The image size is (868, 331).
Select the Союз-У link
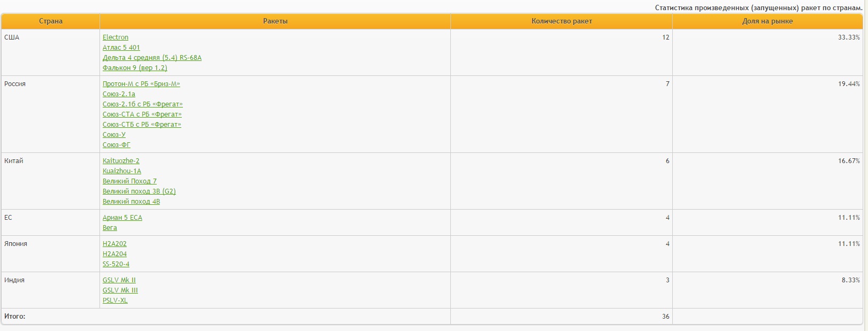point(114,135)
